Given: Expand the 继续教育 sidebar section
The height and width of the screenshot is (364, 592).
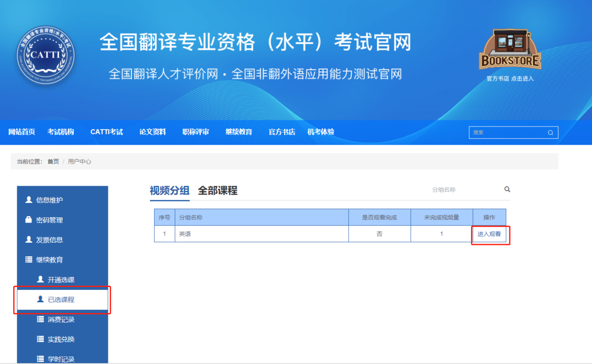Looking at the screenshot, I should coord(50,259).
